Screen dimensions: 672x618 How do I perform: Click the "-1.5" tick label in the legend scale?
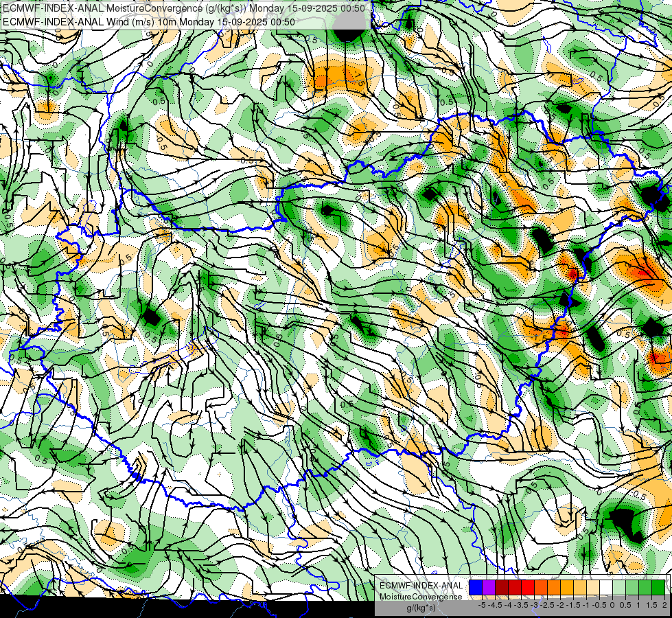[x=573, y=605]
